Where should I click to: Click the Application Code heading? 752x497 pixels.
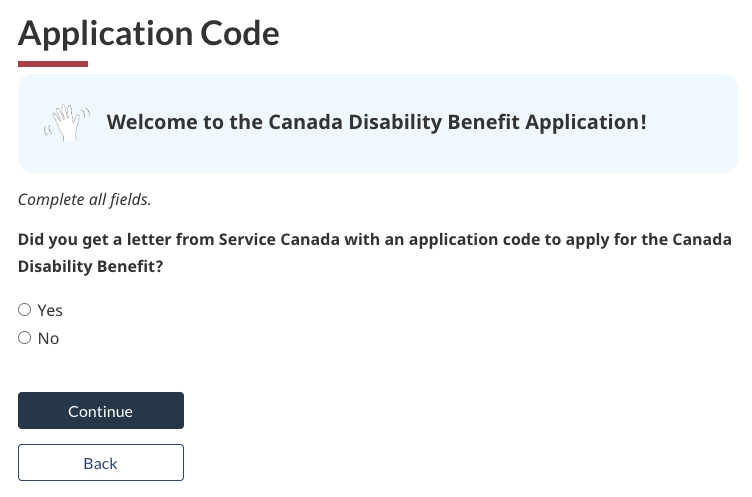click(x=149, y=34)
